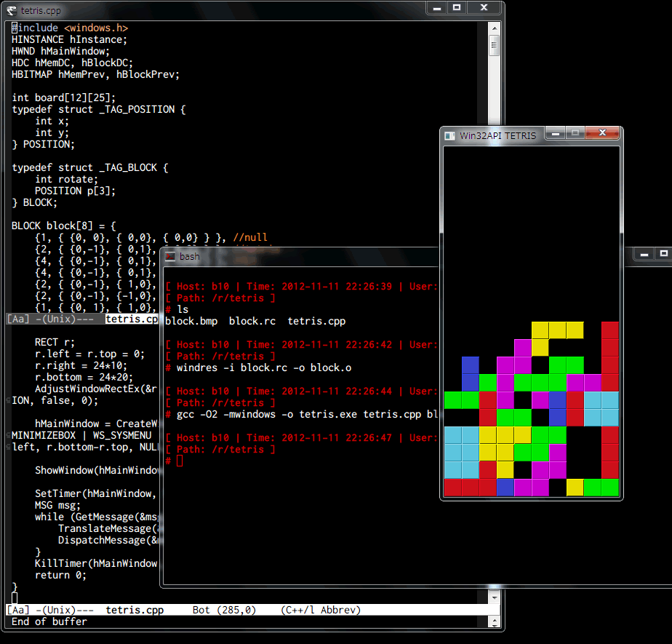Close the tetris.cpp editor window
Image resolution: width=672 pixels, height=644 pixels.
tap(484, 7)
